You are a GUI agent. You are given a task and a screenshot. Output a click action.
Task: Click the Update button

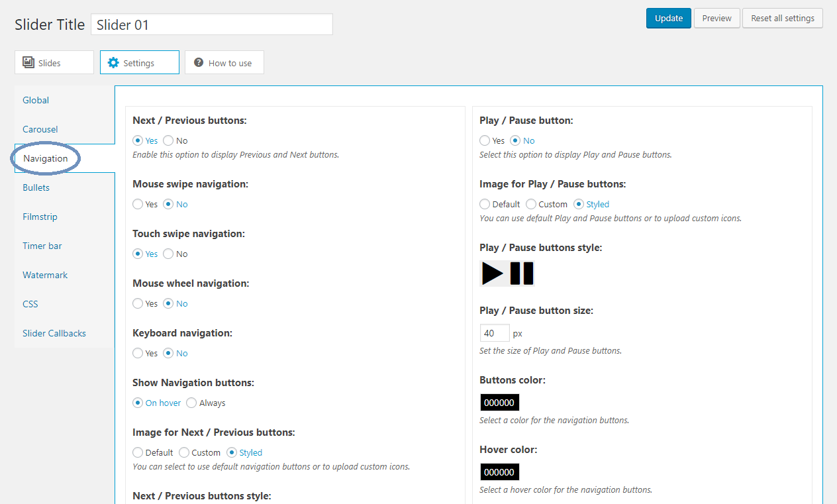pos(669,18)
